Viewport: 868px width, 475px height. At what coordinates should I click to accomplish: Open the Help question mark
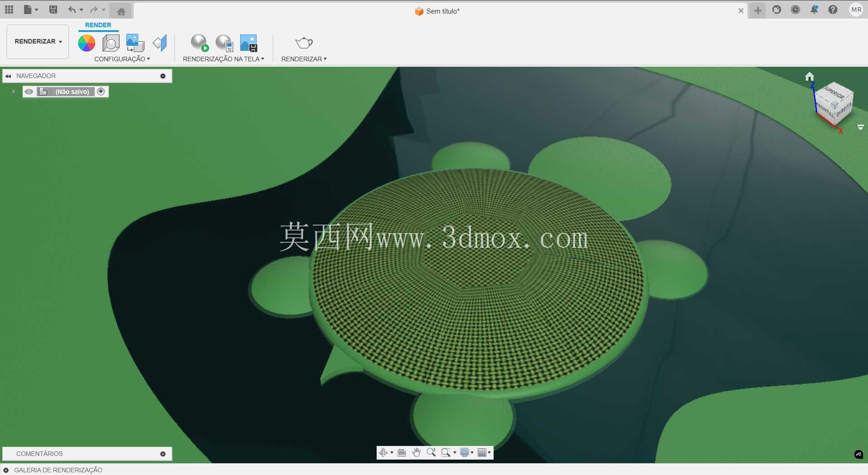833,10
